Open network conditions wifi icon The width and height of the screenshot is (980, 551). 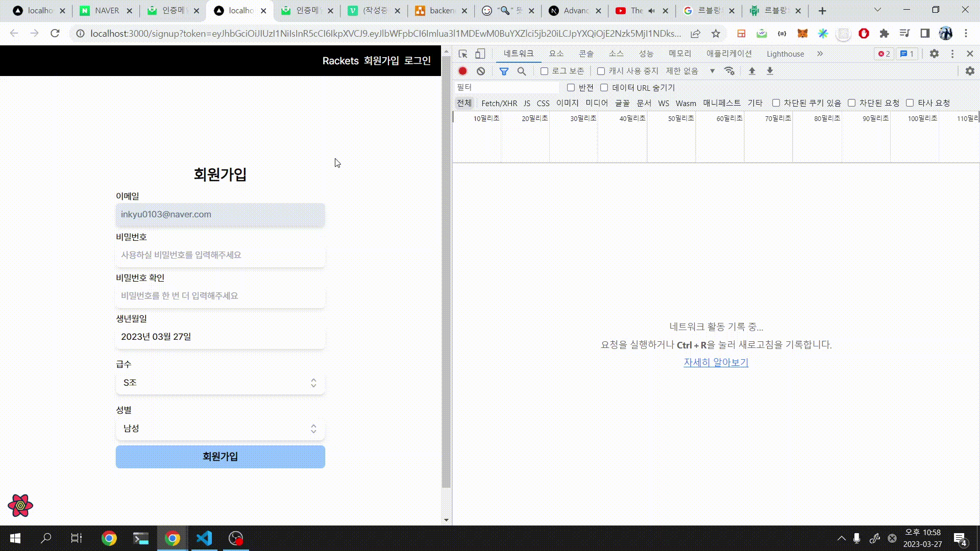pos(729,71)
